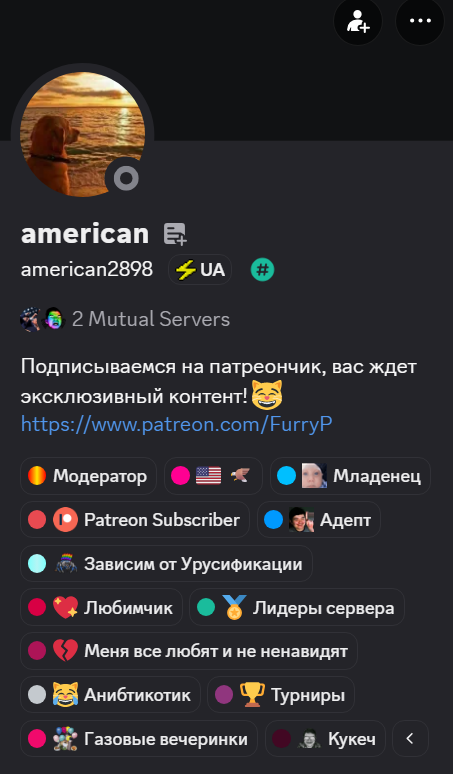
Task: Click the Add Friend icon
Action: click(x=358, y=21)
